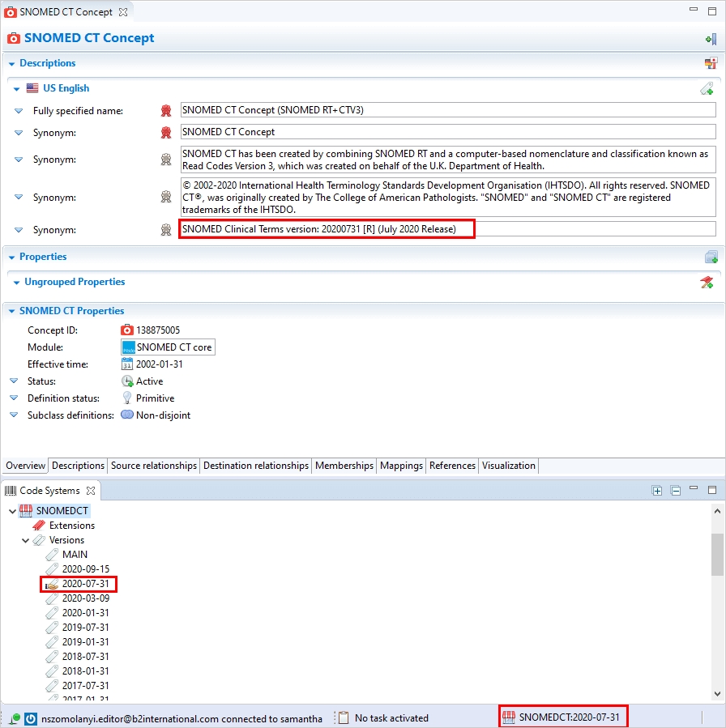Click the Code Systems vertical scrollbar
Screen dimensions: 726x728
tap(717, 555)
